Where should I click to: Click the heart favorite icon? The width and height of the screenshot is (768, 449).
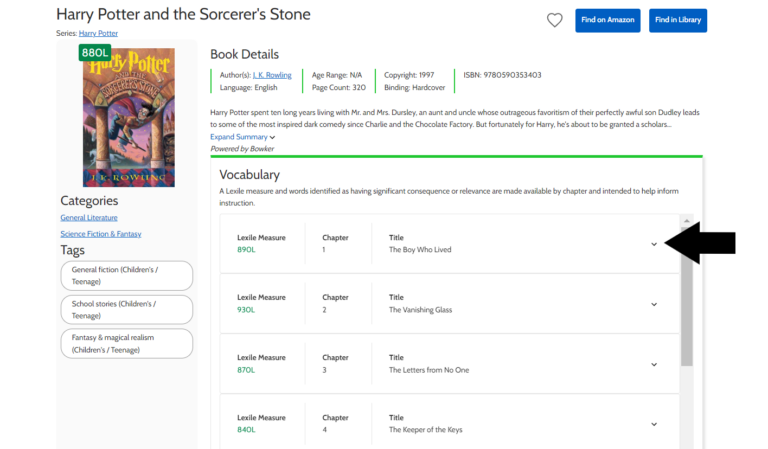pos(554,20)
